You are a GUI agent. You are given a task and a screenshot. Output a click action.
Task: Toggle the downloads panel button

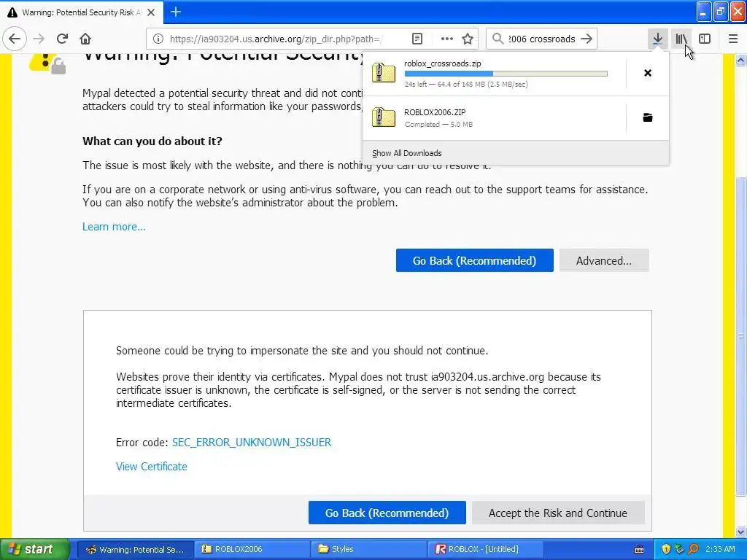(x=657, y=39)
